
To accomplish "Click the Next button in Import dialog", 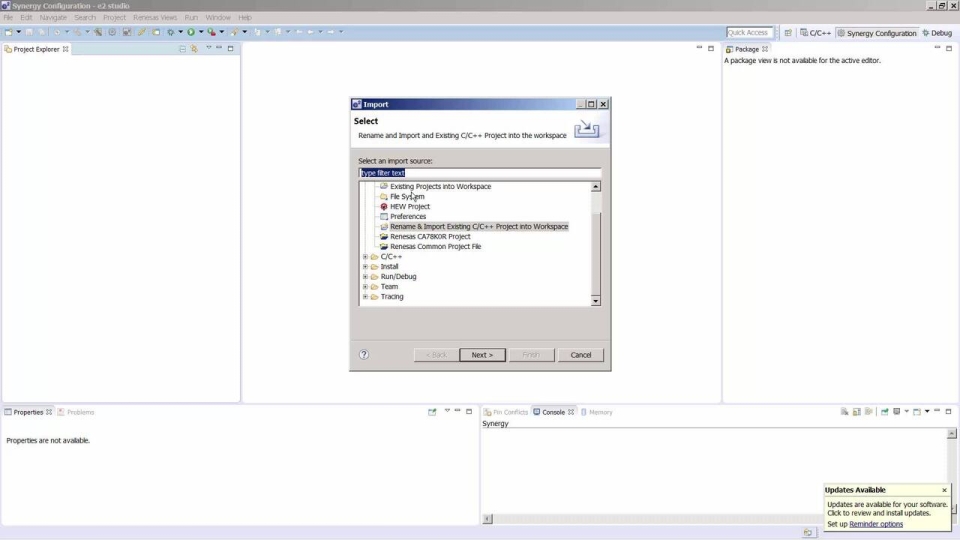I will point(482,355).
